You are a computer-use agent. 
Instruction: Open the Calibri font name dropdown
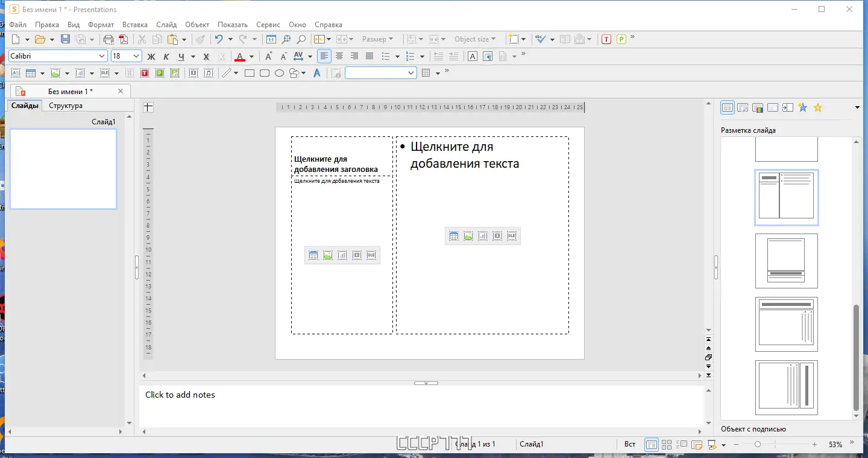click(x=102, y=56)
